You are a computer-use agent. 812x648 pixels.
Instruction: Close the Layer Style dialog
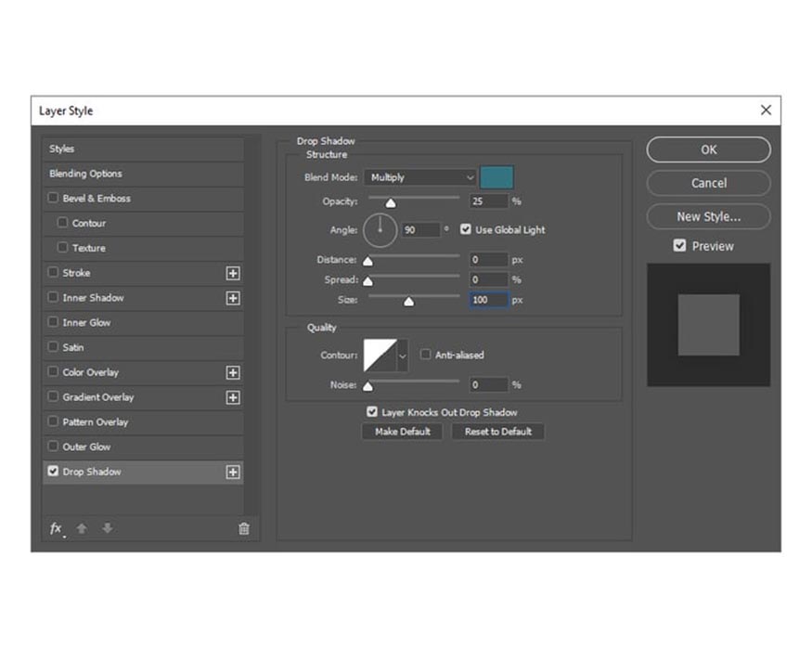coord(766,110)
